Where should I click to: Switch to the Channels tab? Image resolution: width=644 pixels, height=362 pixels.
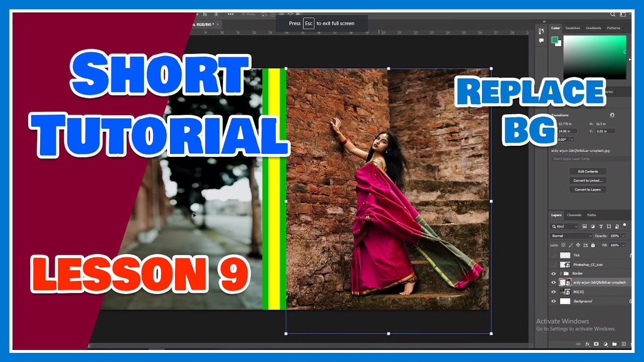pos(574,215)
